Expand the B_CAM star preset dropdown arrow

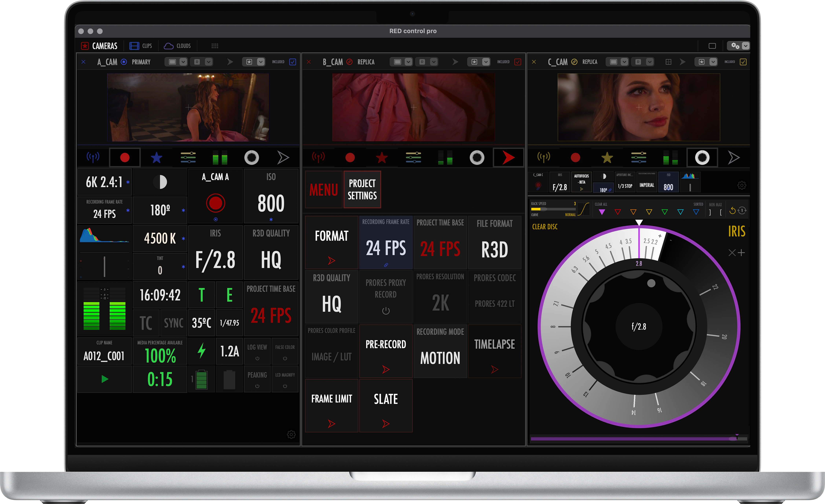(x=486, y=62)
